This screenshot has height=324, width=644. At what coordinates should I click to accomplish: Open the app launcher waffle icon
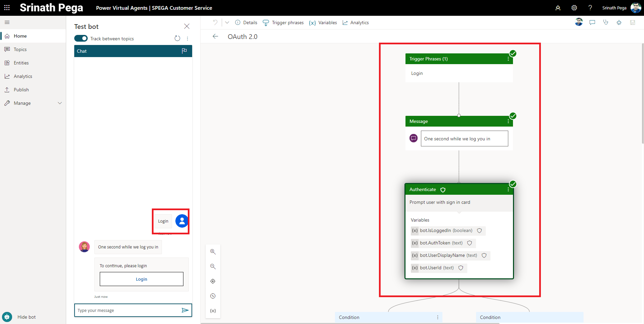(7, 8)
